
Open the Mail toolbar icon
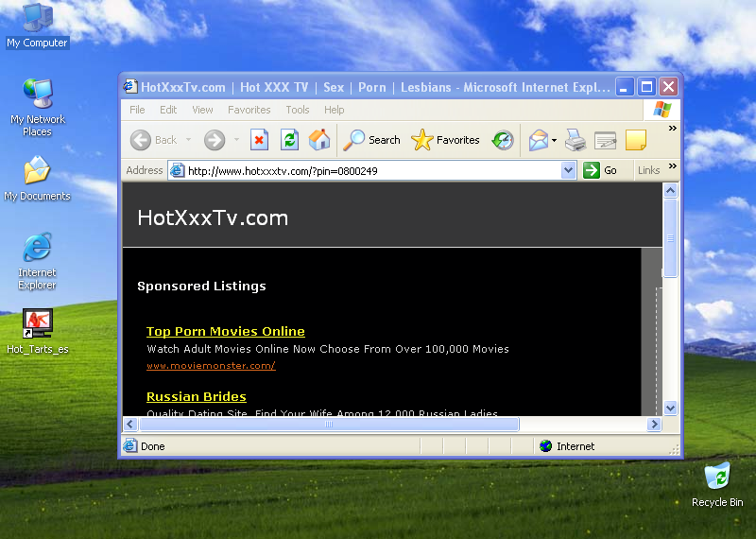(x=539, y=140)
